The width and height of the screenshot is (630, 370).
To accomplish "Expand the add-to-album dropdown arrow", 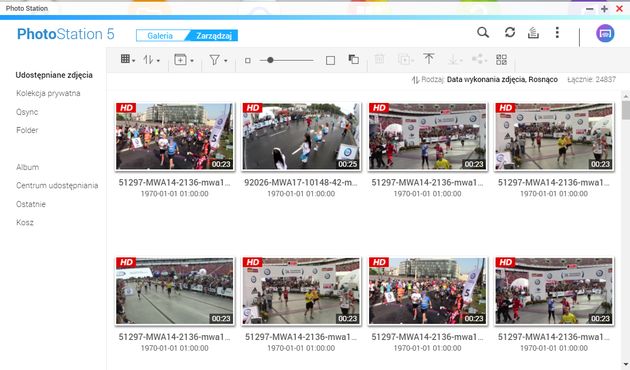I will [x=192, y=61].
